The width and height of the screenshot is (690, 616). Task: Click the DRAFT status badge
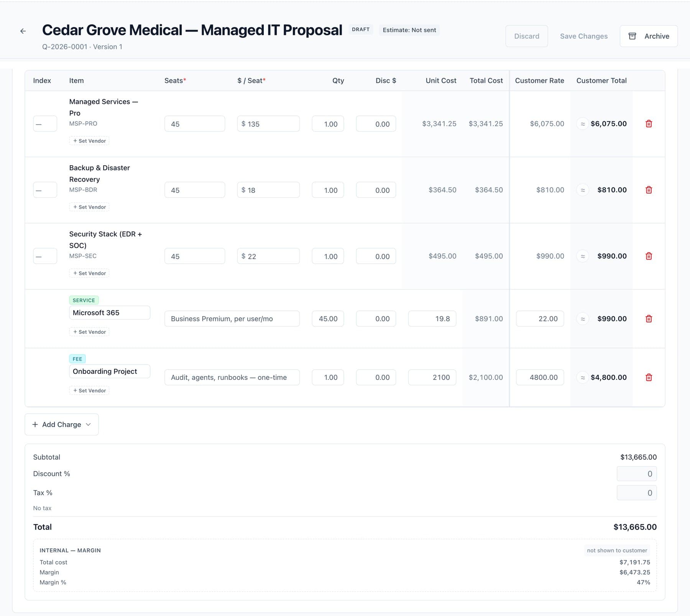[x=361, y=30]
